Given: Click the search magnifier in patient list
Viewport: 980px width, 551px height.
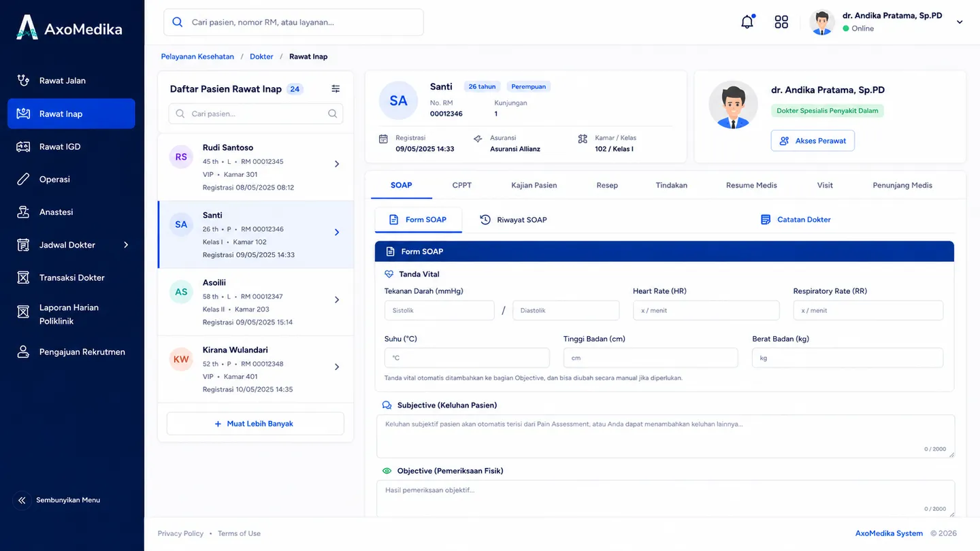Looking at the screenshot, I should click(333, 114).
